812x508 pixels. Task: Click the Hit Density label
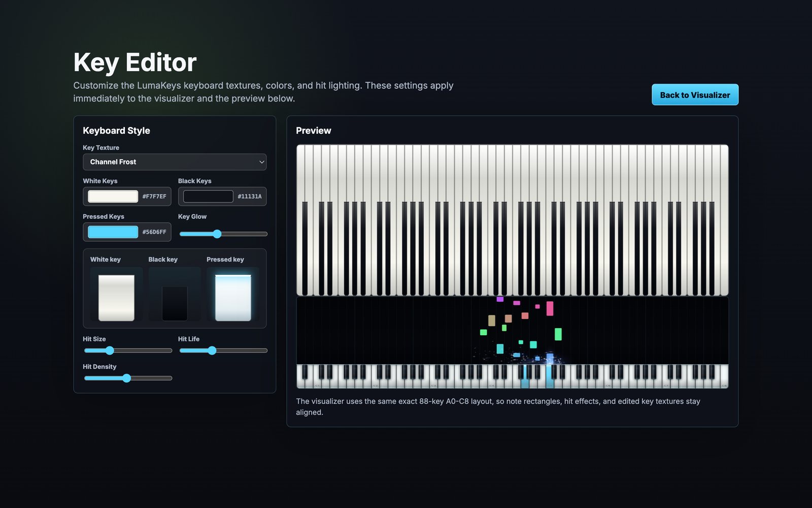[99, 367]
